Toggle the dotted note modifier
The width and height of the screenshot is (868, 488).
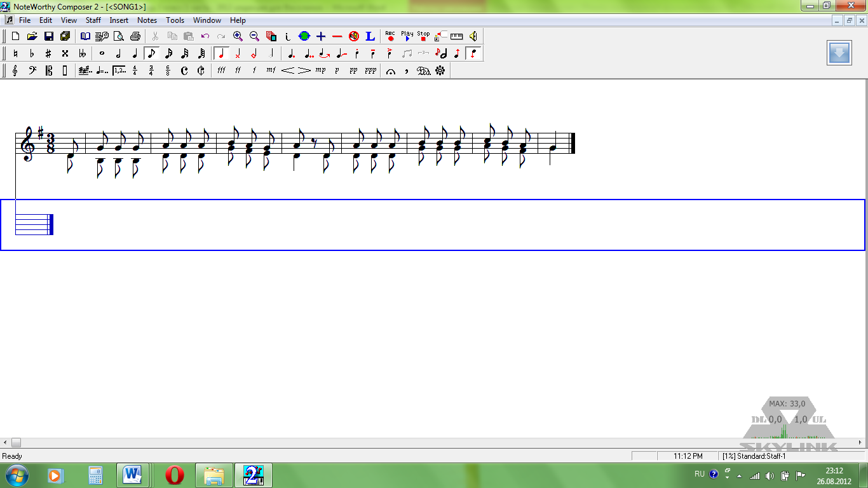click(291, 53)
